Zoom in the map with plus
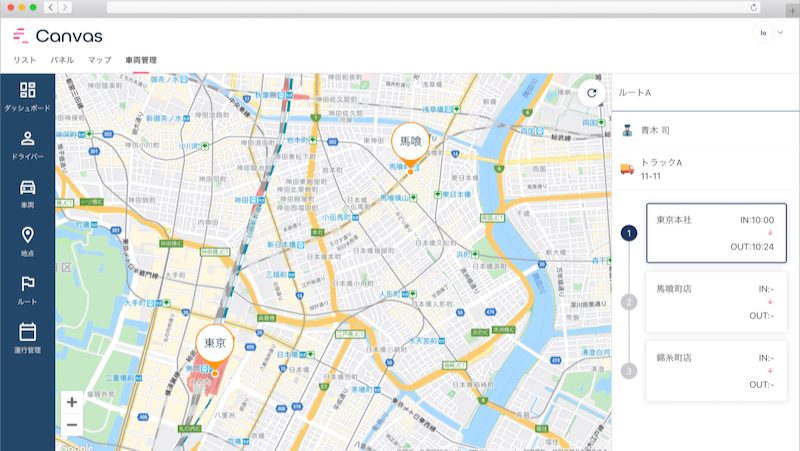Viewport: 800px width, 451px height. pyautogui.click(x=72, y=402)
